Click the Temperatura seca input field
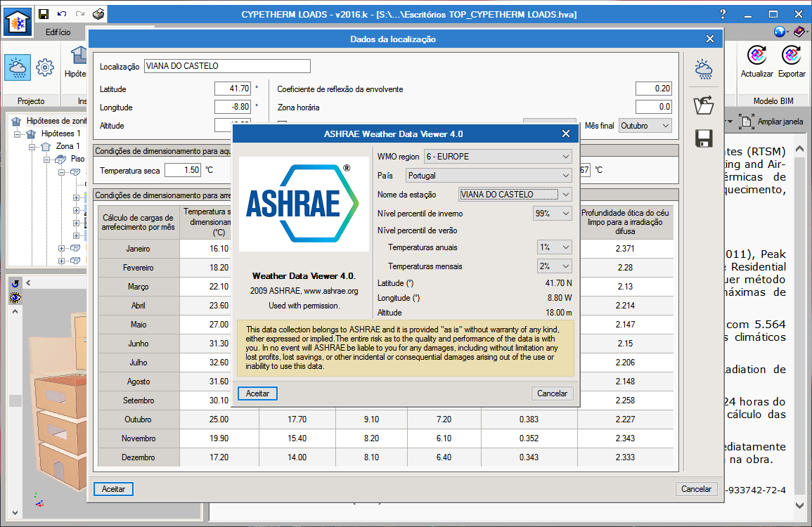 pyautogui.click(x=183, y=170)
